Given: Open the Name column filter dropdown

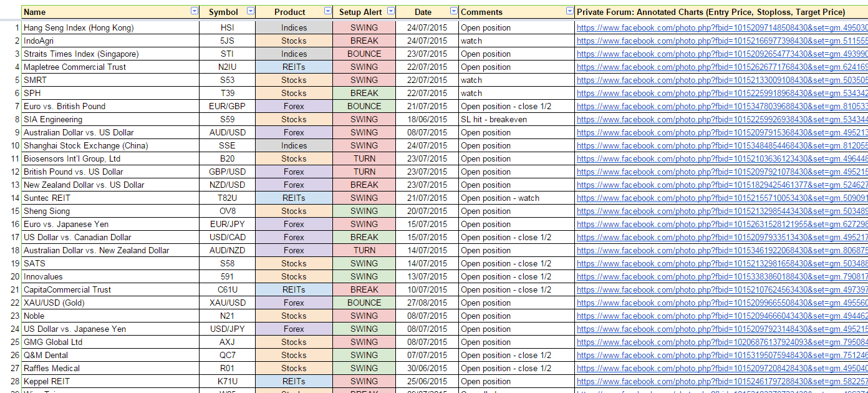Looking at the screenshot, I should point(195,11).
